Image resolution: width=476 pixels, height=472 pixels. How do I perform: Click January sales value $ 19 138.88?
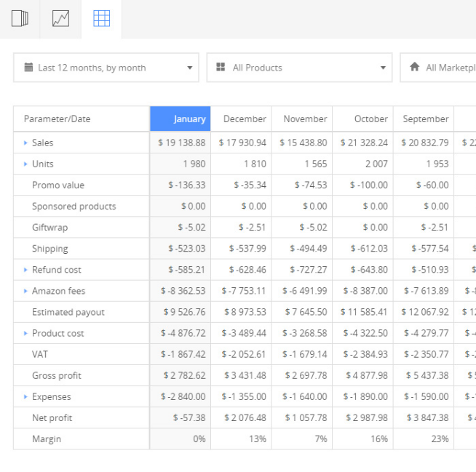pos(181,143)
